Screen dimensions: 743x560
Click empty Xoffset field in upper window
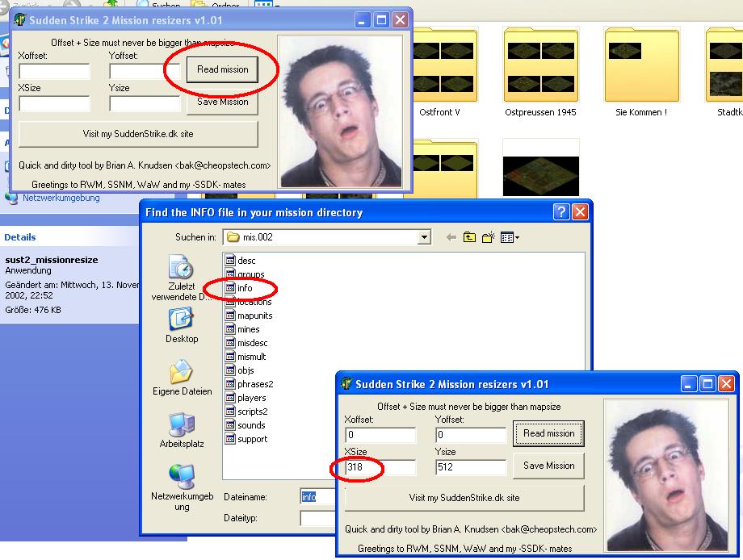tap(54, 71)
